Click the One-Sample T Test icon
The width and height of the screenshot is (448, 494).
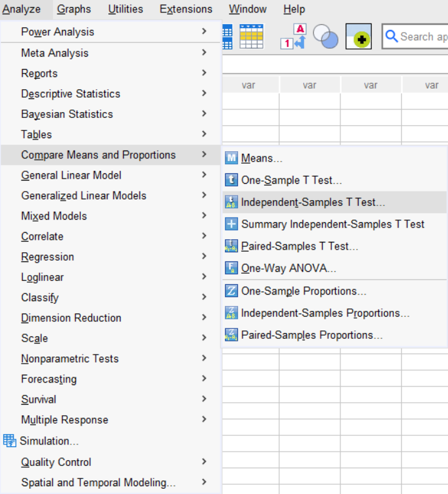pyautogui.click(x=231, y=180)
